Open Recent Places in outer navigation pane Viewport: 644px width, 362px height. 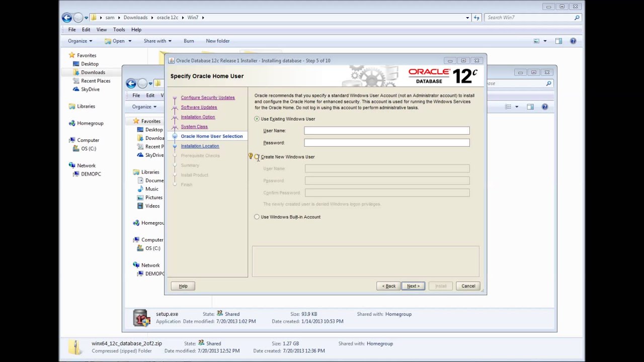[96, 81]
